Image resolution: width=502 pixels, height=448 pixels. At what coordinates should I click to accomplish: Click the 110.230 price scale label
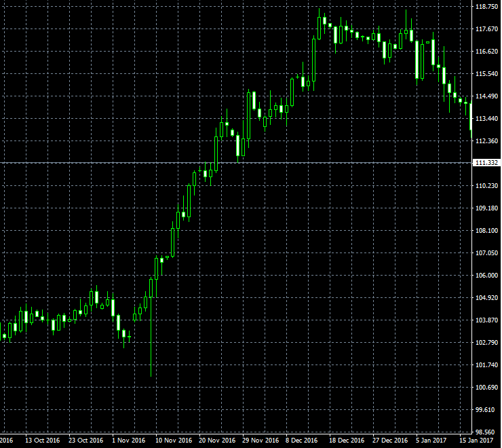click(486, 186)
